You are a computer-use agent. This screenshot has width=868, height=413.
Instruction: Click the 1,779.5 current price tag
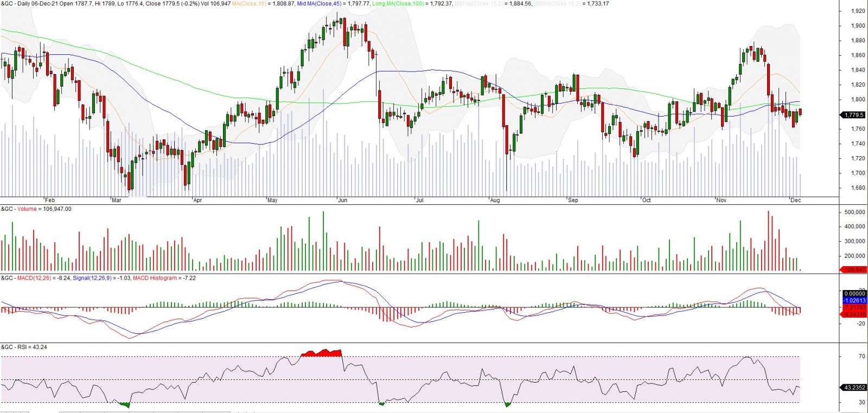point(853,115)
